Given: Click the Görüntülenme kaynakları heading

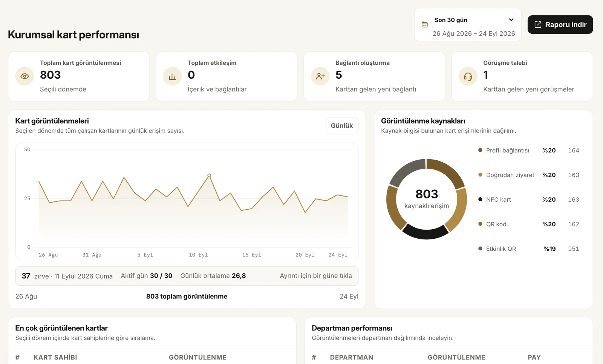Looking at the screenshot, I should pyautogui.click(x=423, y=121).
